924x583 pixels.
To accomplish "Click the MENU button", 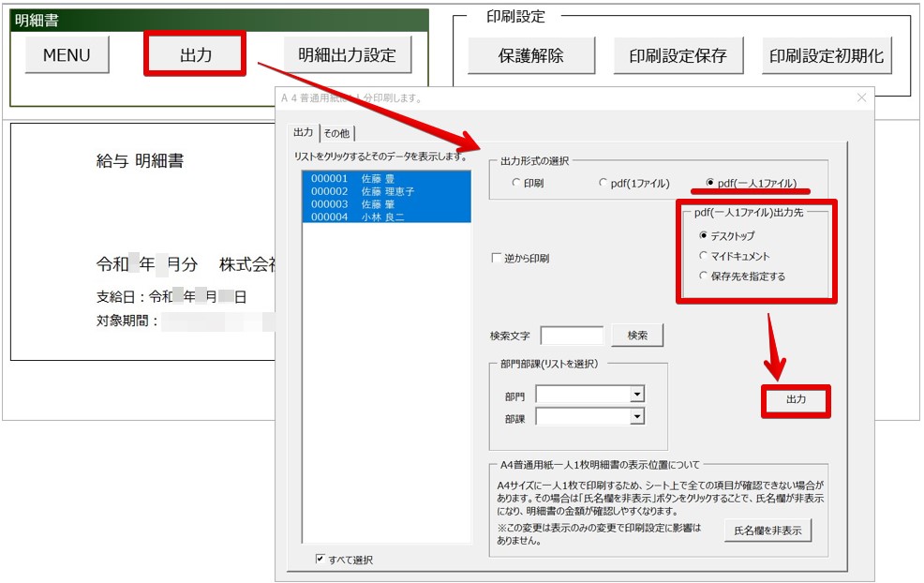I will point(67,55).
